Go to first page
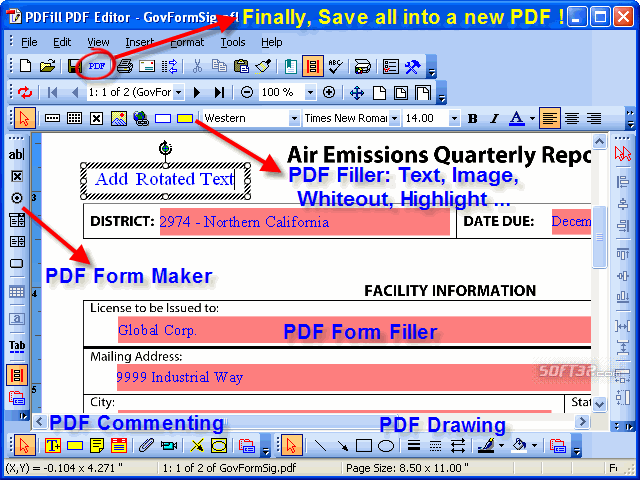 click(52, 93)
